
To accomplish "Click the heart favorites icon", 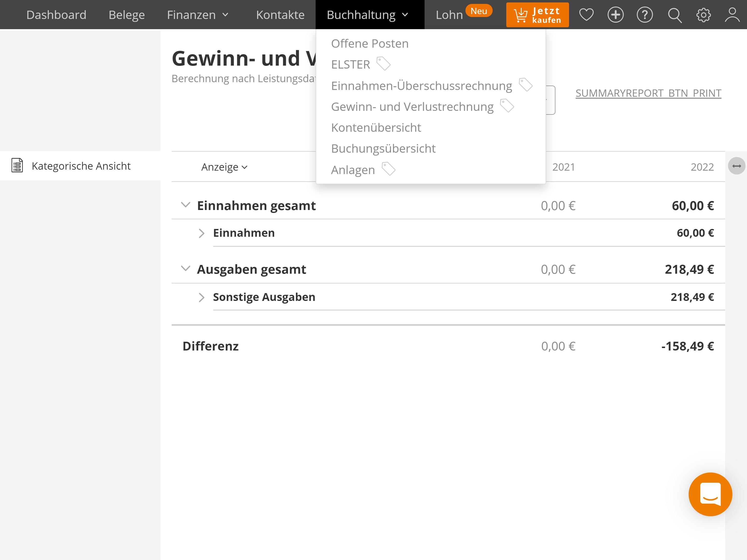I will point(586,15).
